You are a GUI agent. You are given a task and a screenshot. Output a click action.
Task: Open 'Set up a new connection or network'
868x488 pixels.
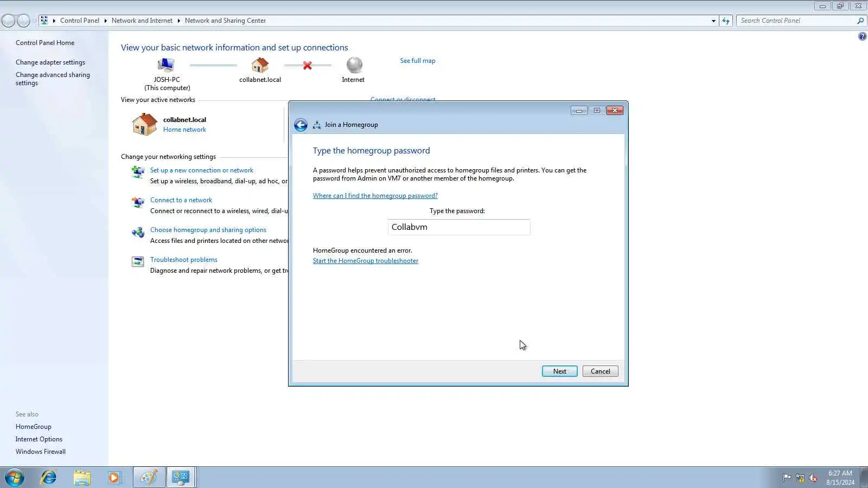[202, 170]
